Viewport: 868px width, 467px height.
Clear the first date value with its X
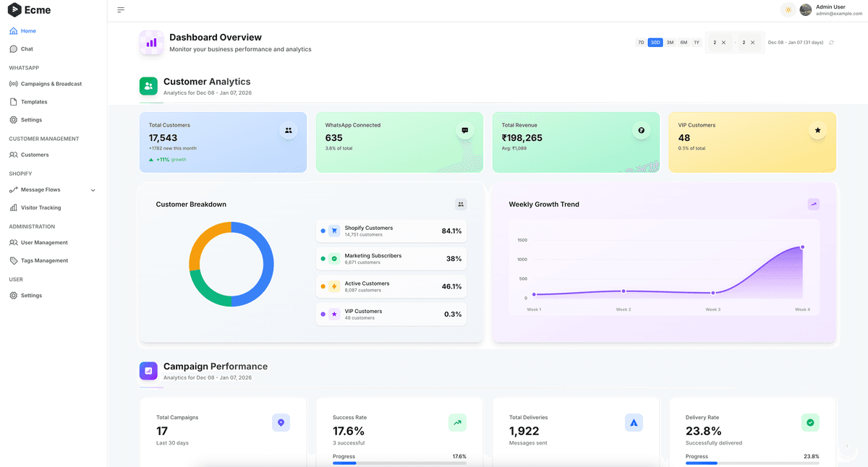[723, 42]
